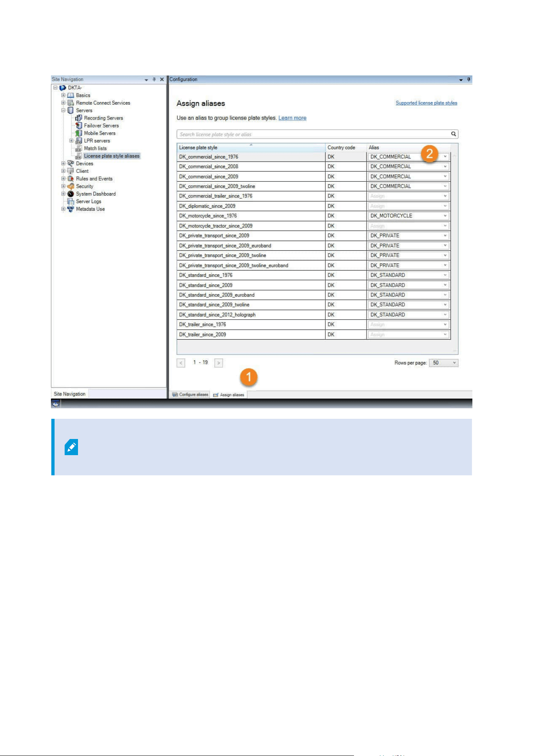
Task: Click the Metadata Use icon
Action: (x=71, y=209)
